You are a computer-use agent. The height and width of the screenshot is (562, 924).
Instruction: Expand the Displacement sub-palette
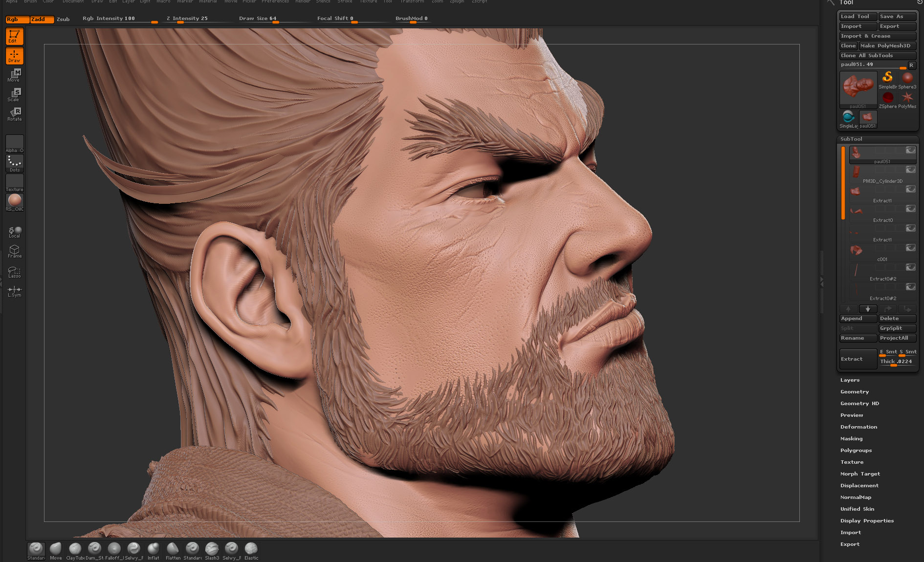(x=859, y=486)
